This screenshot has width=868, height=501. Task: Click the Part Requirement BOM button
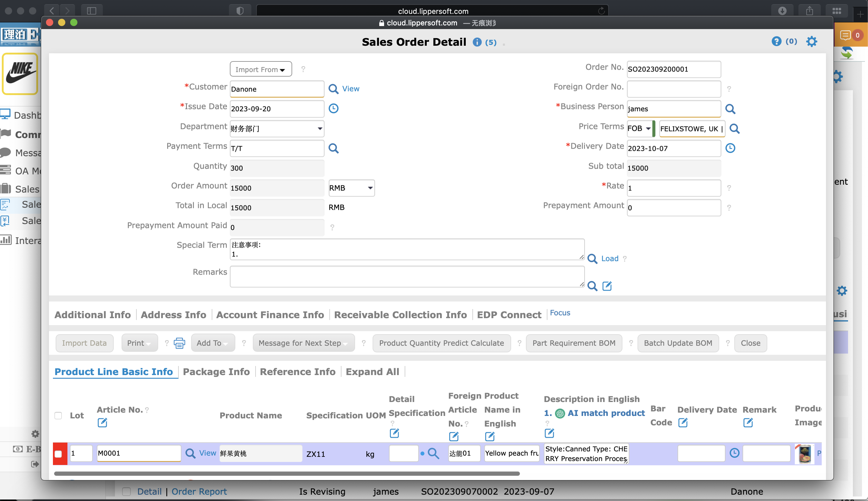coord(573,343)
